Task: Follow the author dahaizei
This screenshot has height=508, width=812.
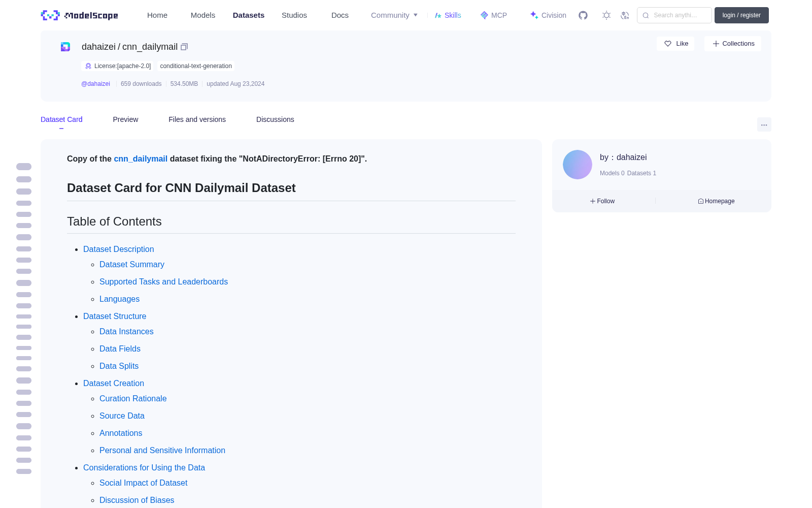Action: pyautogui.click(x=602, y=201)
